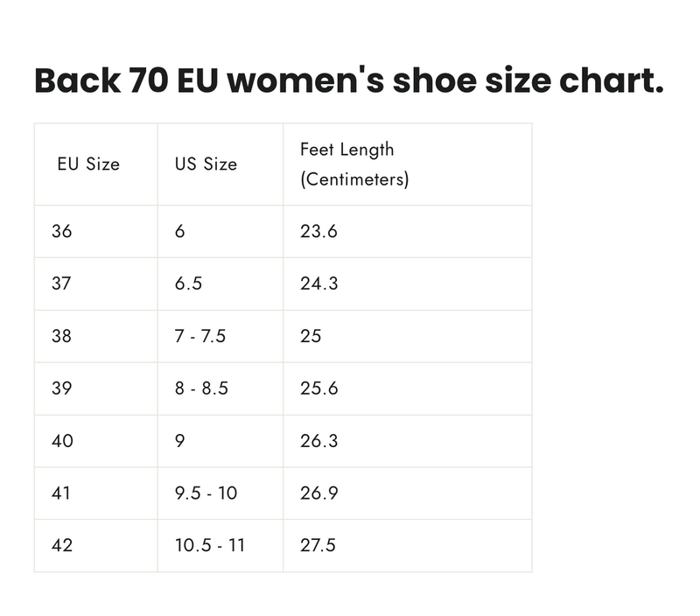Image resolution: width=700 pixels, height=616 pixels.
Task: Select EU size 37 cell
Action: (x=62, y=283)
